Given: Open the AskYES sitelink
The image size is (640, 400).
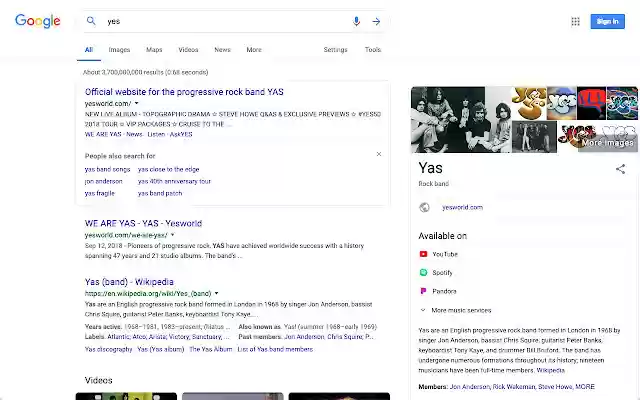Looking at the screenshot, I should coord(181,134).
